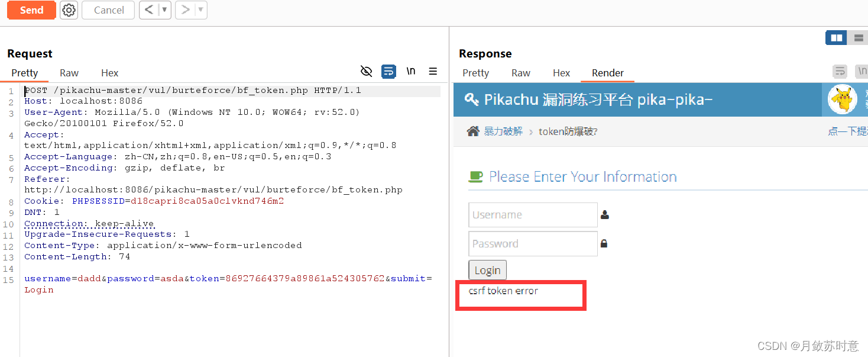
Task: Switch to Response Hex tab
Action: [x=562, y=73]
